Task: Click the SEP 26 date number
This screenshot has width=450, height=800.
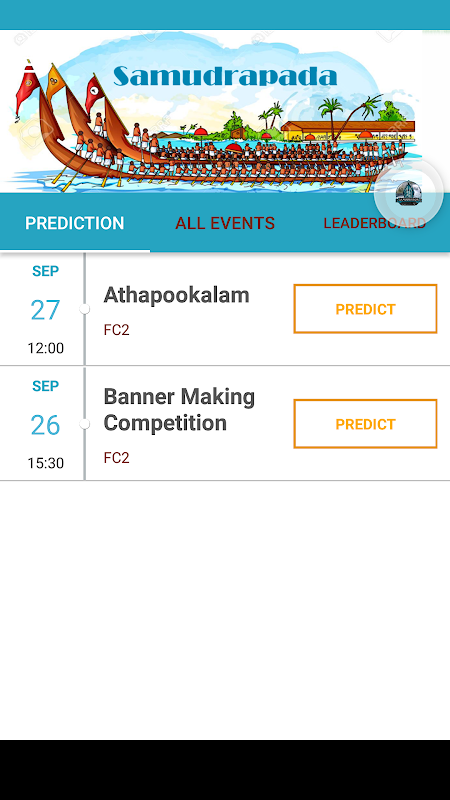Action: pyautogui.click(x=45, y=425)
